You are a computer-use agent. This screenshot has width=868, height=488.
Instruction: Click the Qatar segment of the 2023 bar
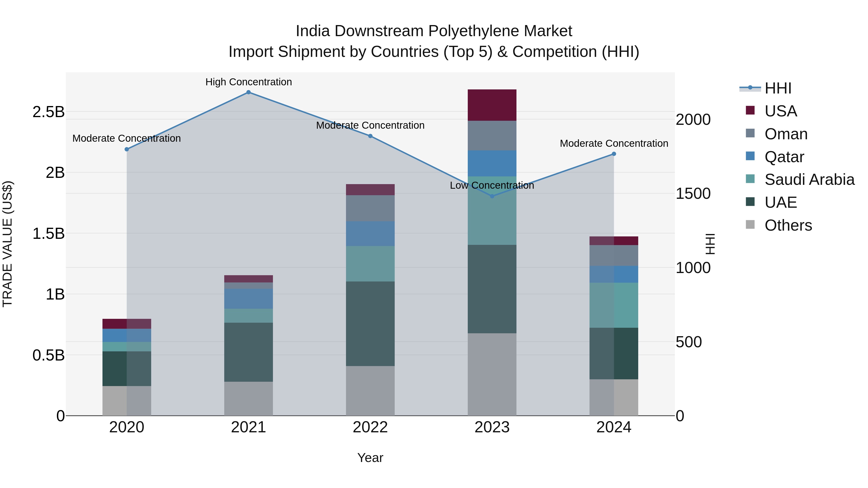point(492,163)
